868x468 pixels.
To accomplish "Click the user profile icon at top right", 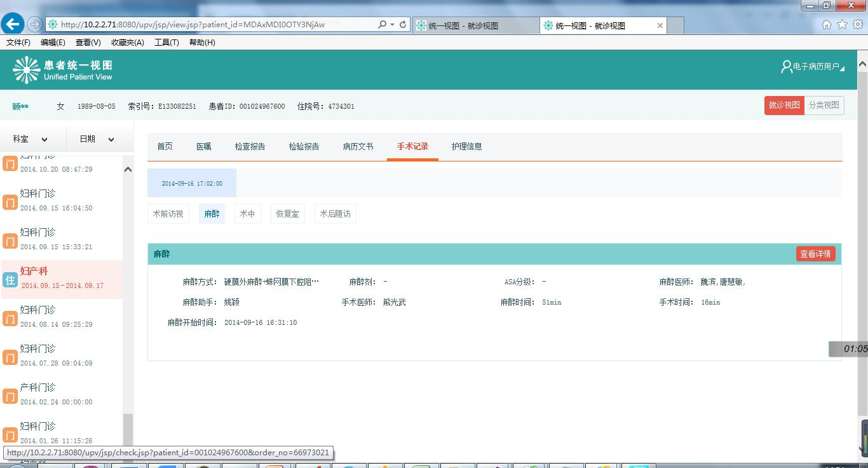I will click(x=786, y=67).
